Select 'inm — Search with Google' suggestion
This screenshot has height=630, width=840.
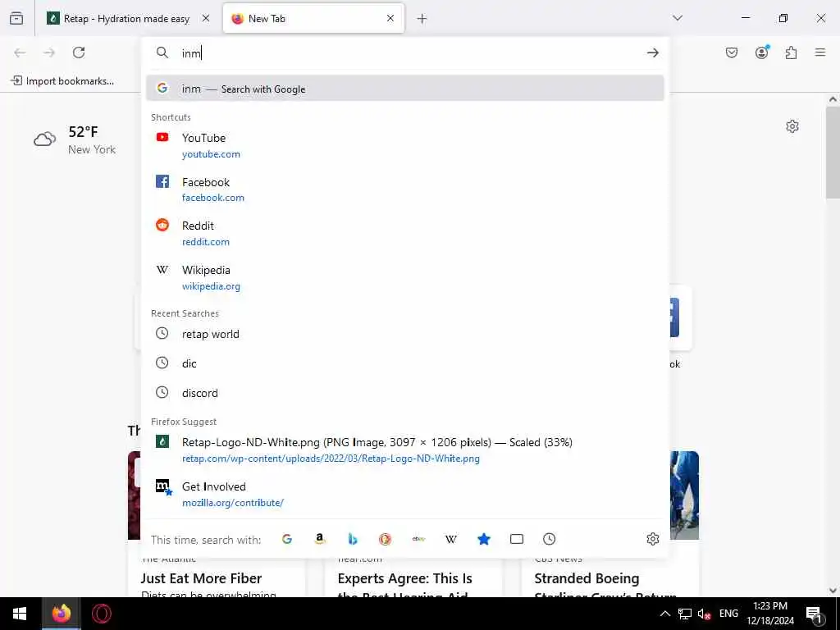(405, 89)
